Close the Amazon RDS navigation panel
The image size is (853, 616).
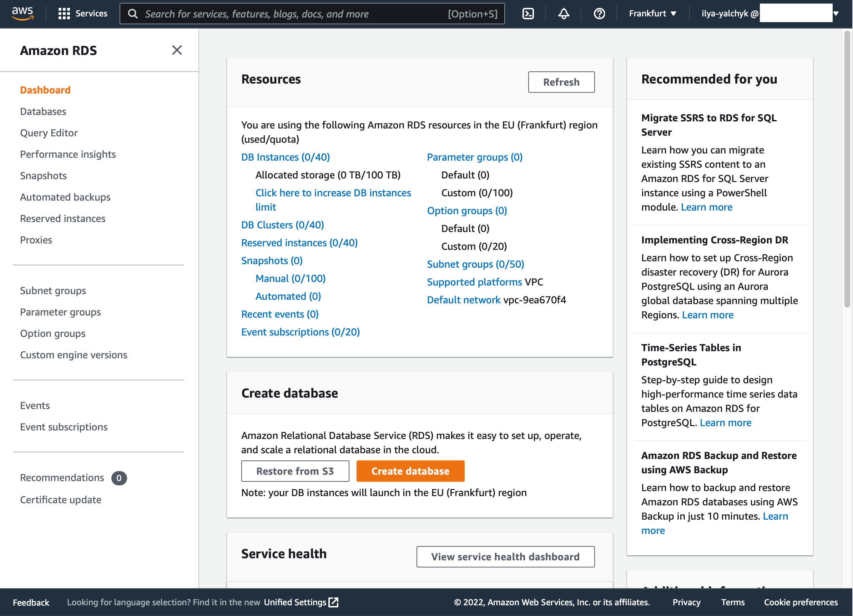coord(177,50)
